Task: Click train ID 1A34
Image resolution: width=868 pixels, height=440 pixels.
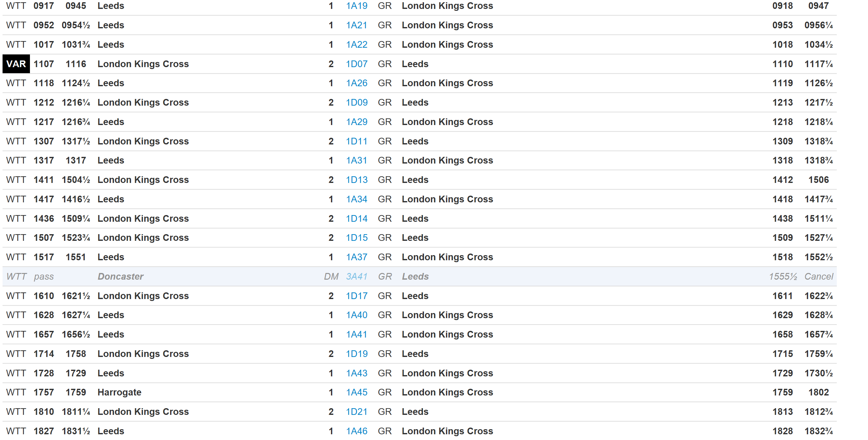Action: pyautogui.click(x=356, y=199)
